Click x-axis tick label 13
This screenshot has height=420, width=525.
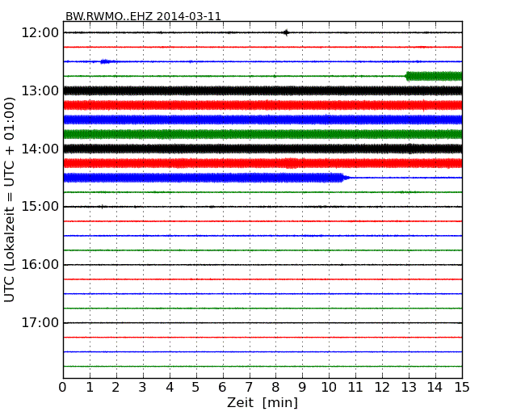409,388
